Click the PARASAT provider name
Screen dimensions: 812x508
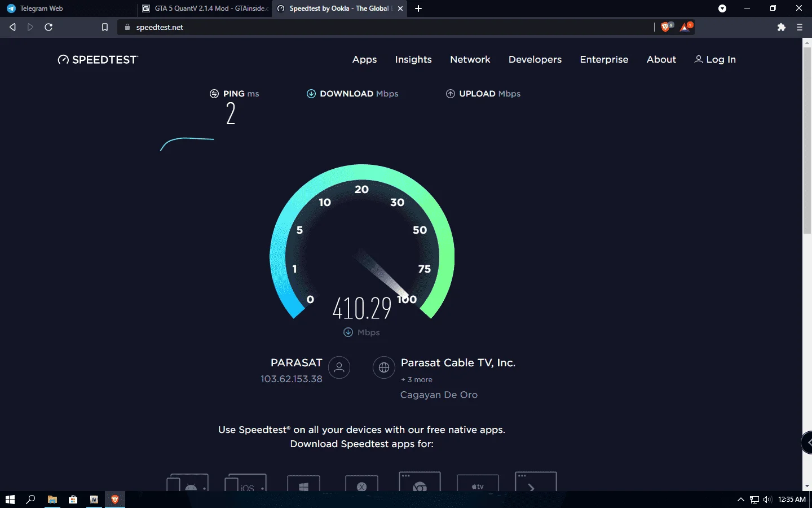297,363
